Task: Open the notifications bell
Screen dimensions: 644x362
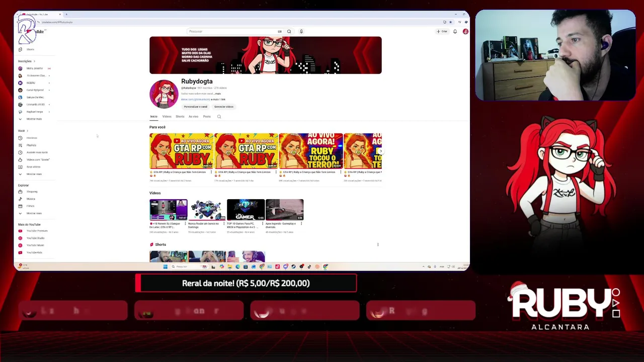Action: tap(455, 31)
